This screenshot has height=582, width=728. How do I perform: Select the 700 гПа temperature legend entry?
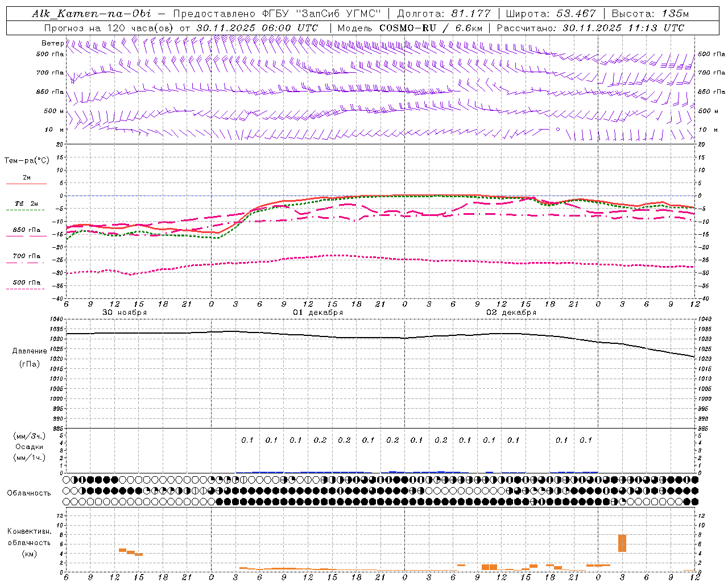[x=27, y=256]
